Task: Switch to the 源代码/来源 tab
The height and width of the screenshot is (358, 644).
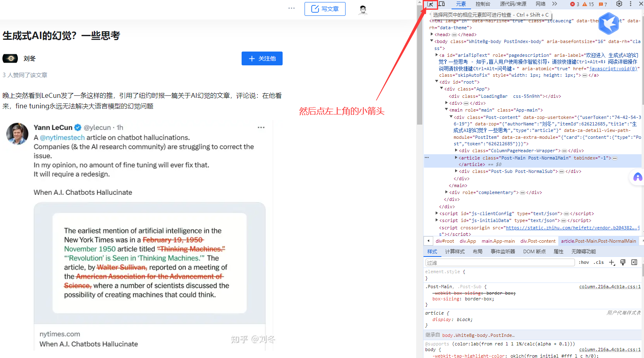Action: [x=513, y=4]
